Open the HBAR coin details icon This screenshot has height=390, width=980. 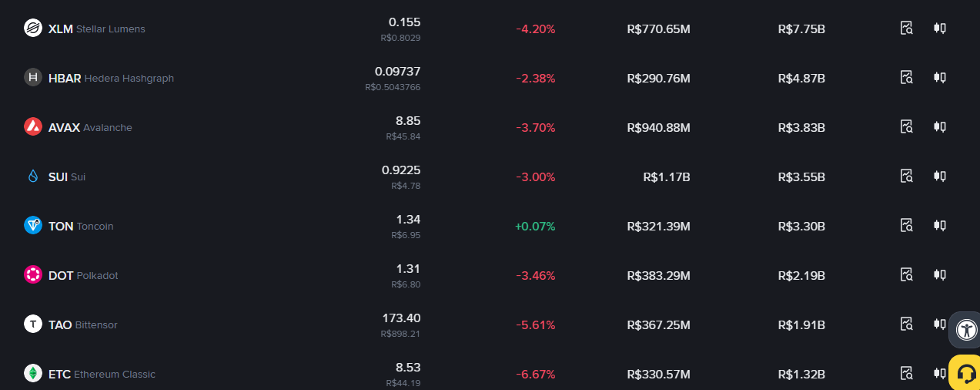pyautogui.click(x=906, y=78)
